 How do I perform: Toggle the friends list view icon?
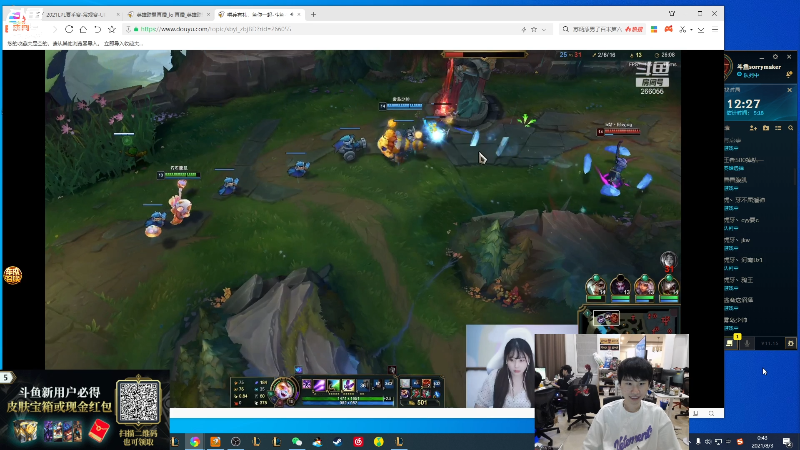(778, 128)
